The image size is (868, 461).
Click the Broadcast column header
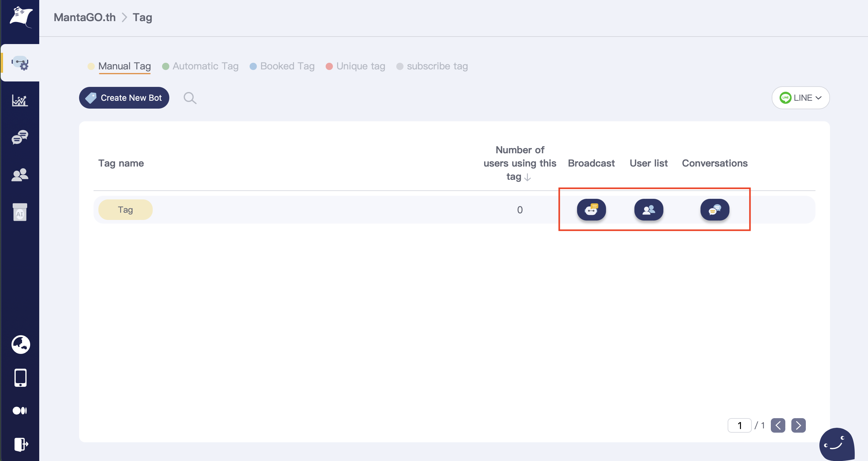591,163
